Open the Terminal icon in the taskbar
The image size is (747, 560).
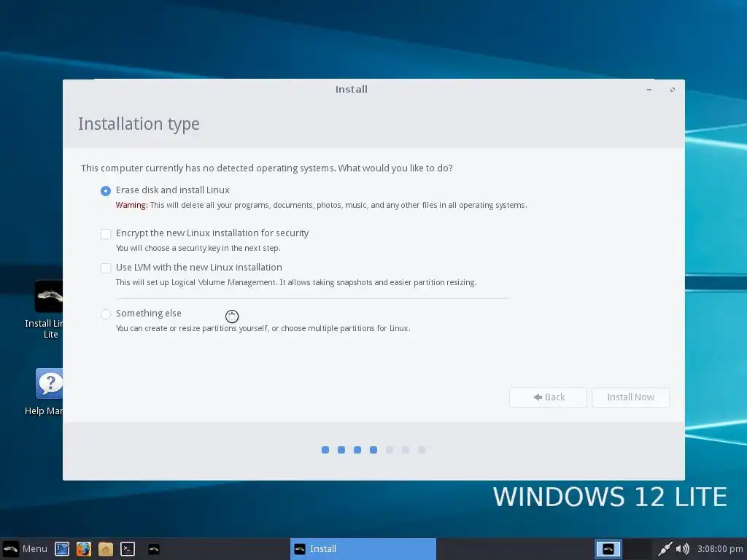128,549
